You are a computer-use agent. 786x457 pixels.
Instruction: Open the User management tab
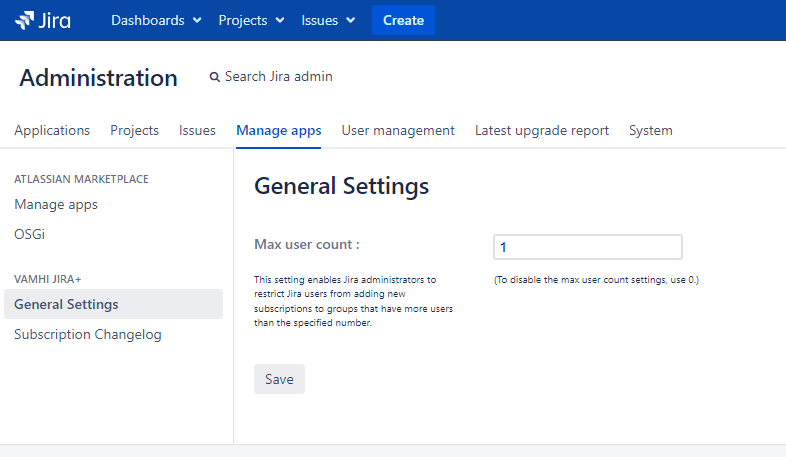point(398,130)
